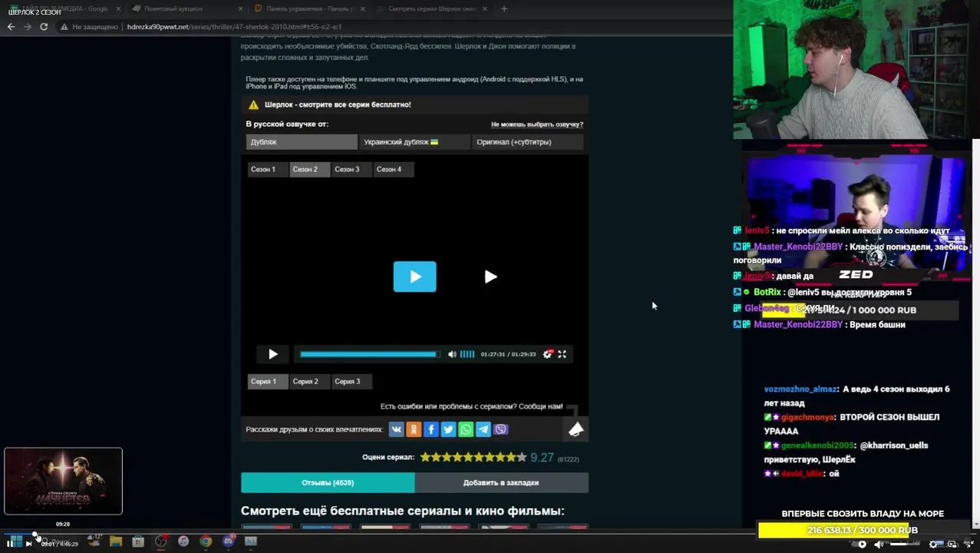Open OBS Studio on the taskbar
The height and width of the screenshot is (553, 980).
[x=160, y=541]
